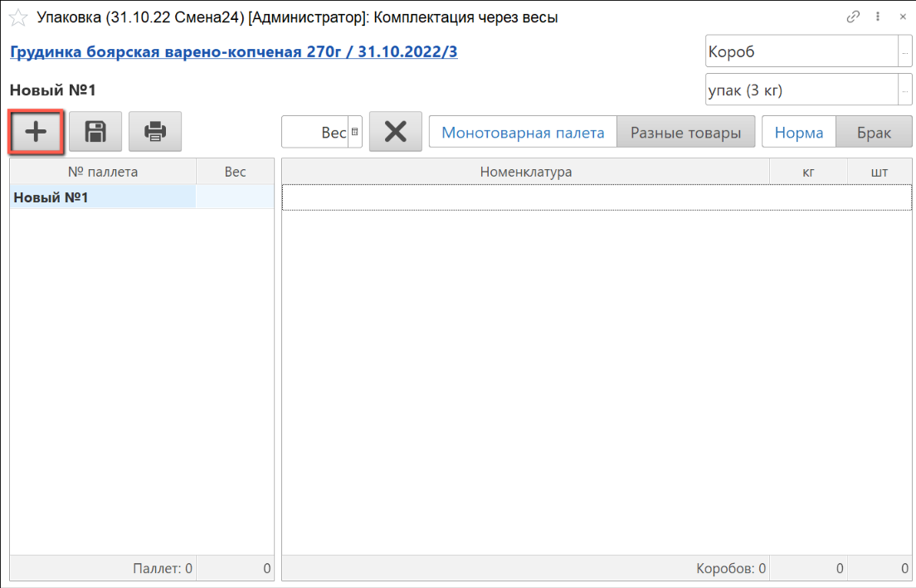Copy link via chain icon

(852, 17)
